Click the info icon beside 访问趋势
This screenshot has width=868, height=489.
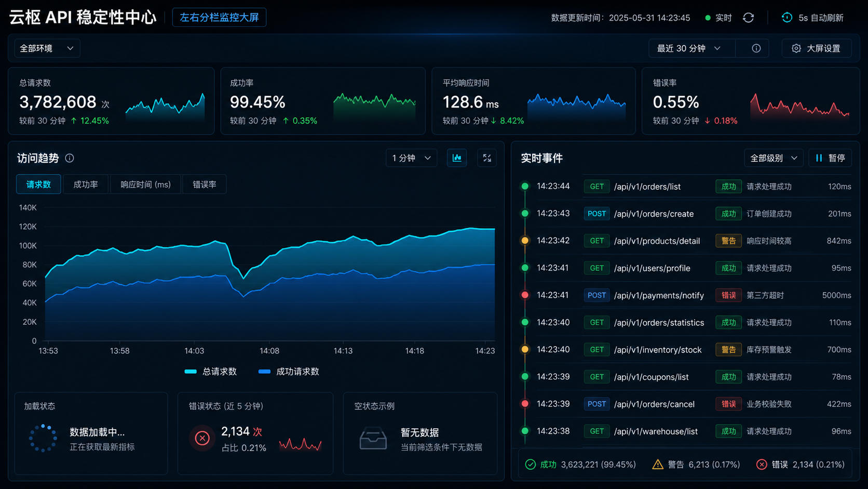click(70, 158)
